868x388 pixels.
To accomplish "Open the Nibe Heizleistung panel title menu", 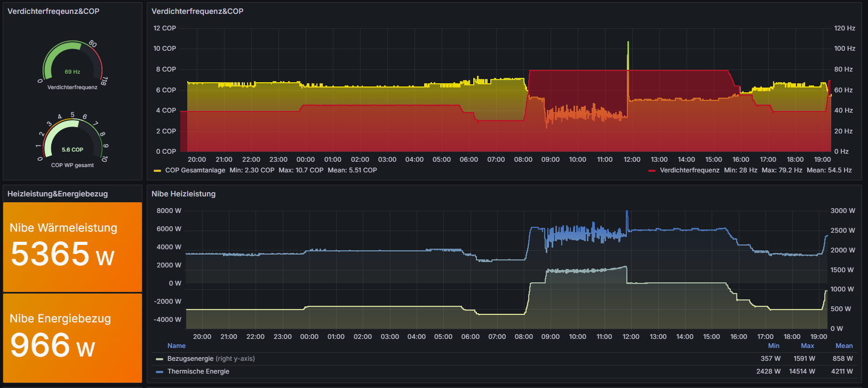I will coord(184,194).
